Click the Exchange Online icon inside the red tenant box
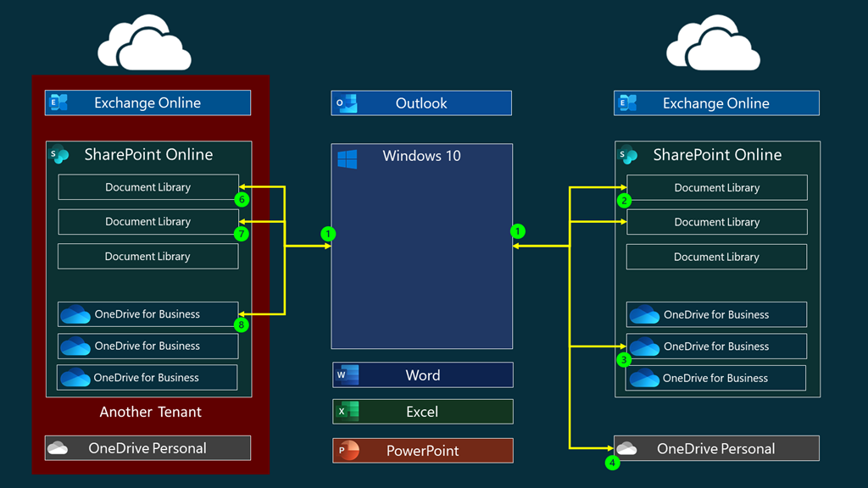The height and width of the screenshot is (488, 868). click(58, 103)
